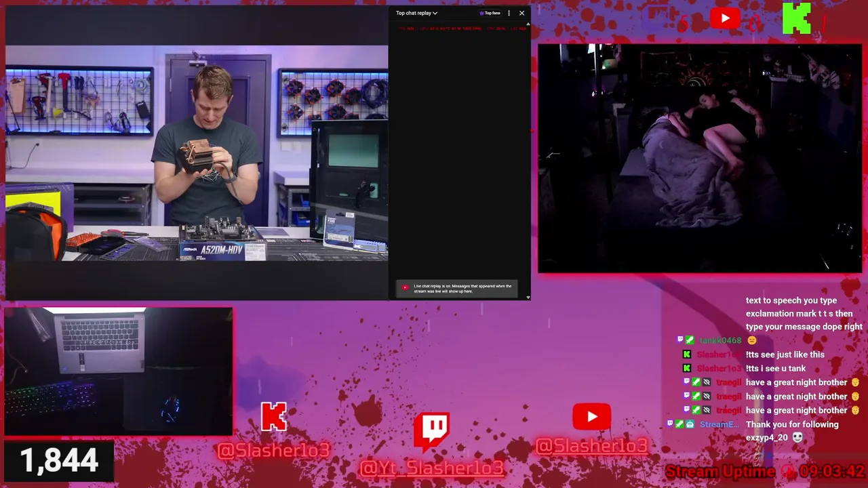Viewport: 868px width, 488px height.
Task: Click the green Kick logo in the top banner
Action: [x=796, y=18]
